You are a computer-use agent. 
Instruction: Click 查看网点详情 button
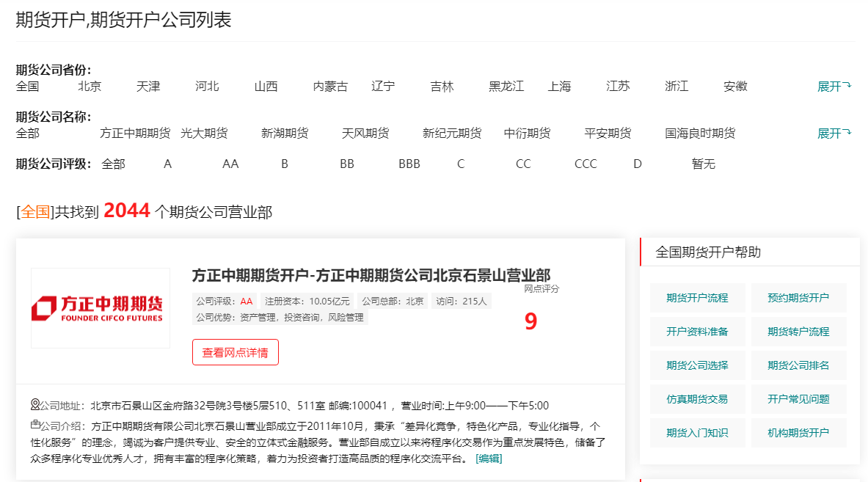coord(236,352)
